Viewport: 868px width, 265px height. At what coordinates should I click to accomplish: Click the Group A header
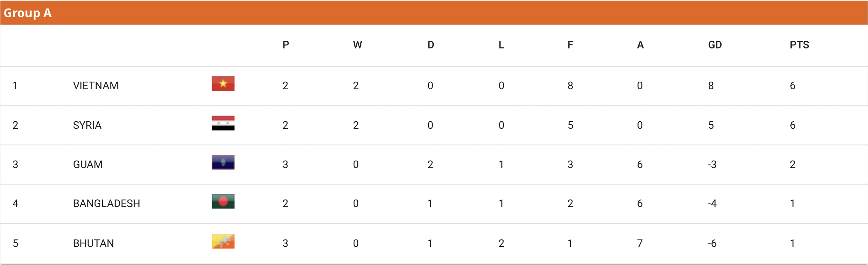pos(27,13)
